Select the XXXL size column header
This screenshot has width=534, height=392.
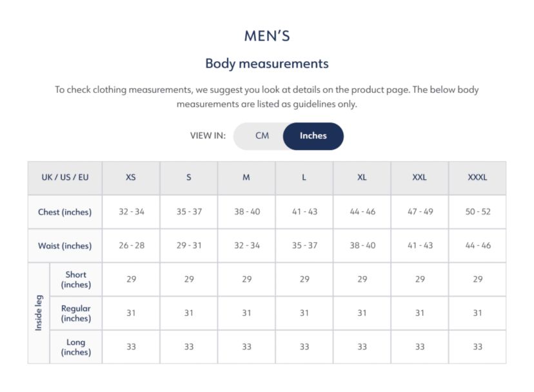477,178
